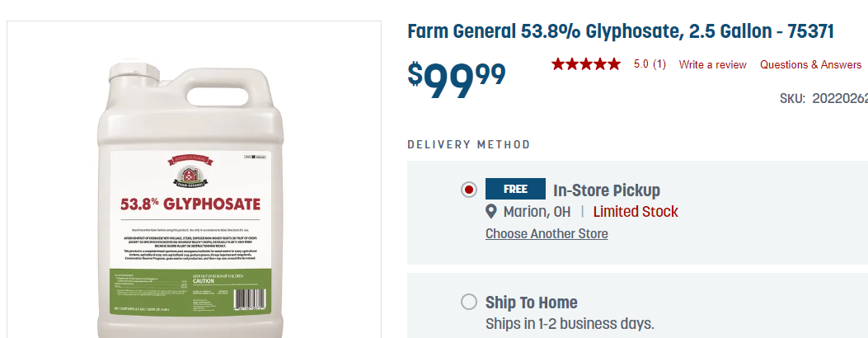
Task: Click the Choose Another Store link
Action: coord(547,233)
